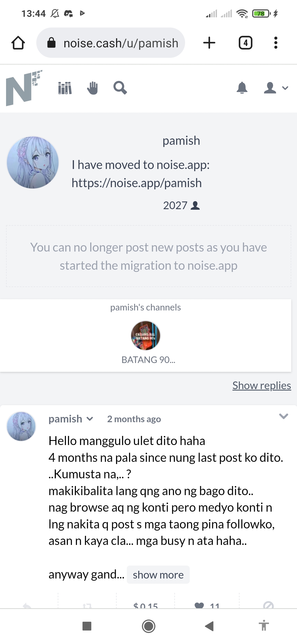Screen dimensions: 297x644
Task: Expand the post options chevron
Action: [x=284, y=416]
